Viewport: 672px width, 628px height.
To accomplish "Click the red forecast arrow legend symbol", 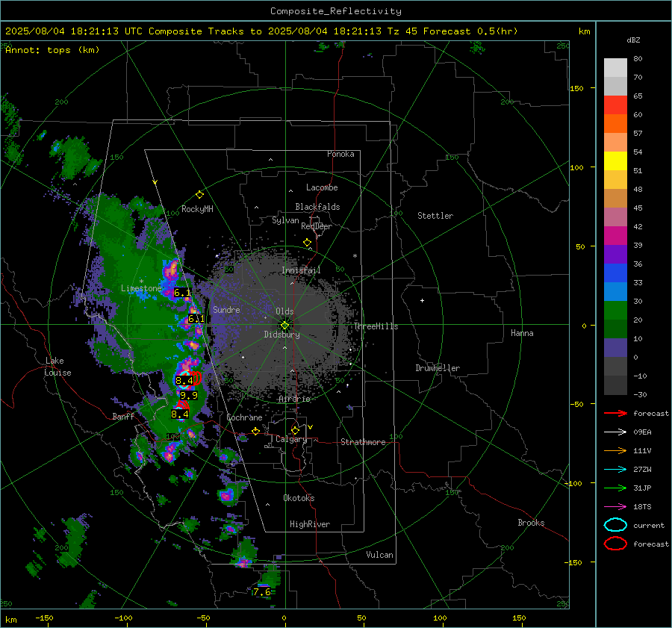I will (x=615, y=413).
